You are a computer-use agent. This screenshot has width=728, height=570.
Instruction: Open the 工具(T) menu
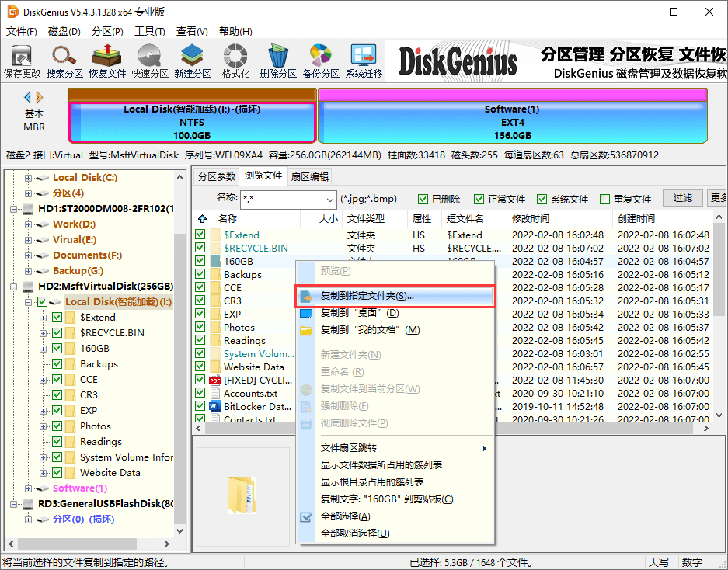tap(149, 31)
